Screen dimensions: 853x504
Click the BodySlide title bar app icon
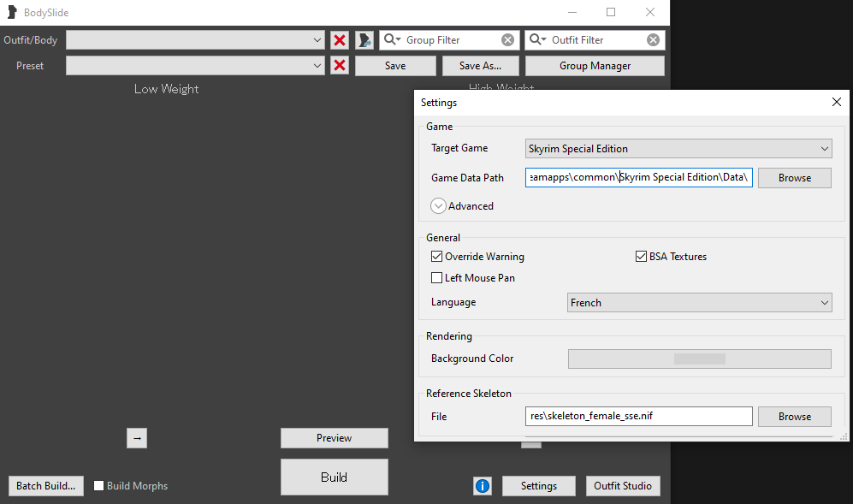[12, 12]
